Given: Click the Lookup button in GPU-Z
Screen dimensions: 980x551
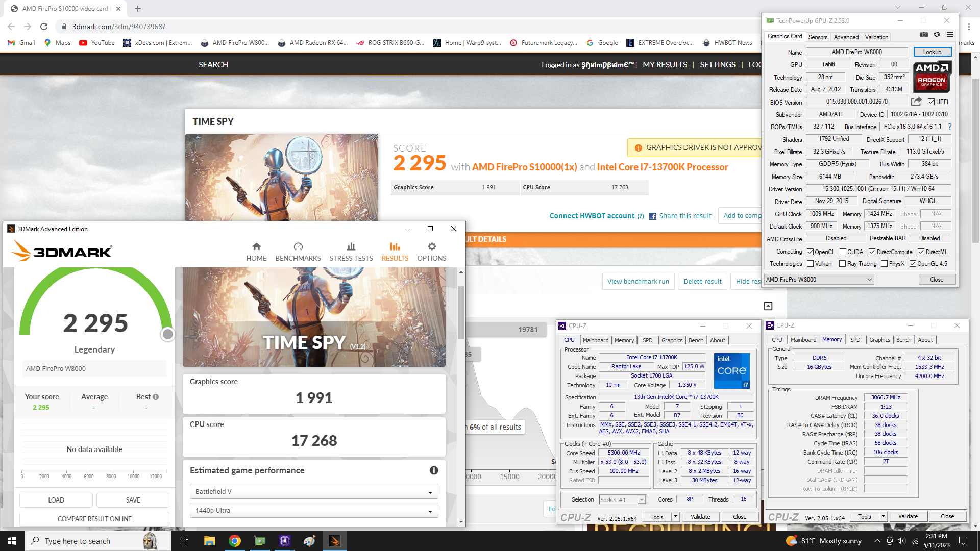Looking at the screenshot, I should pyautogui.click(x=932, y=52).
